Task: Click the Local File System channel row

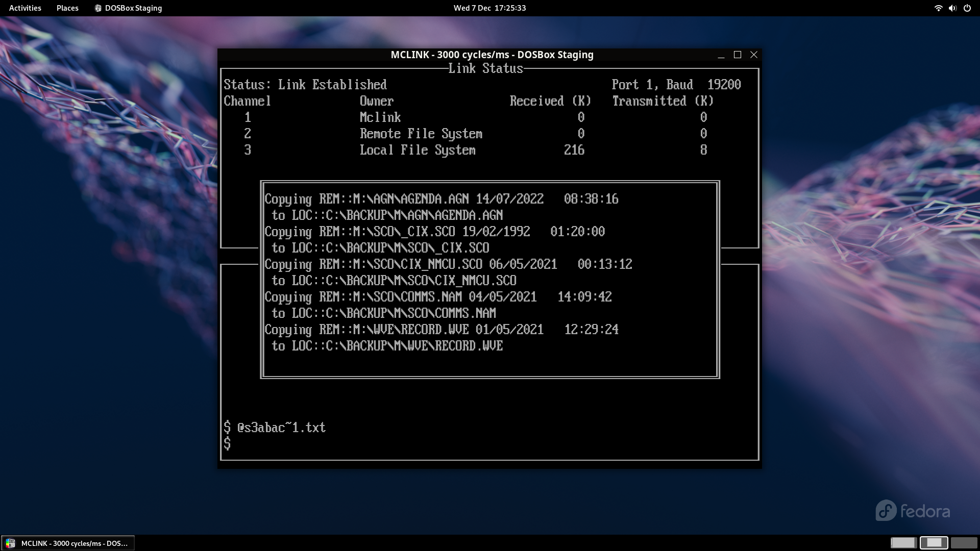Action: 417,150
